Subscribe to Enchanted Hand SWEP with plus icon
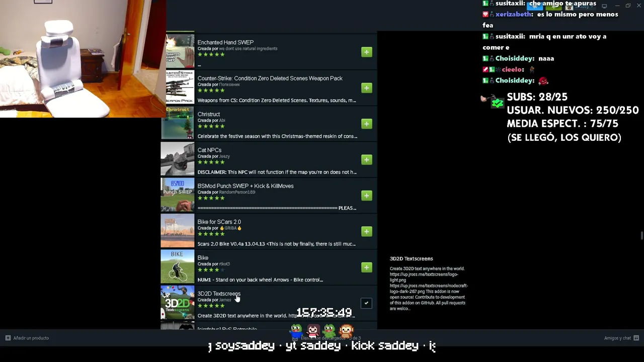 click(367, 52)
